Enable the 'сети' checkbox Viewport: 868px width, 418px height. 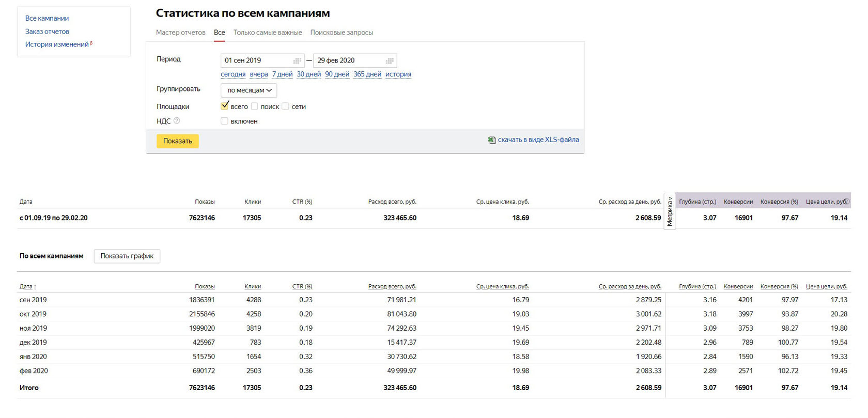[x=285, y=106]
